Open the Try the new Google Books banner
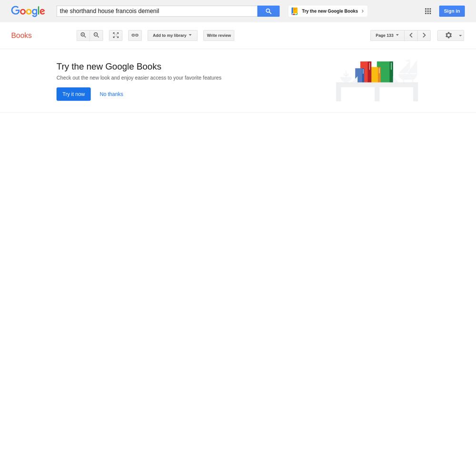 click(328, 11)
